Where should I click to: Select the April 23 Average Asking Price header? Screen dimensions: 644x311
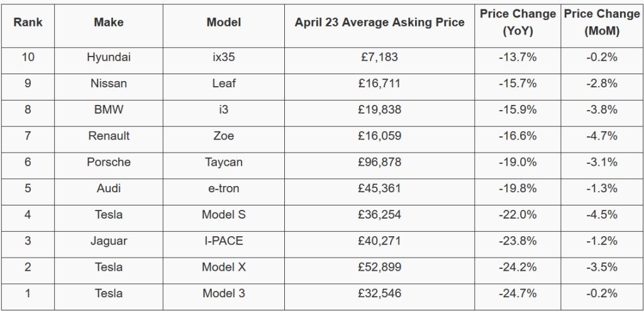pos(379,22)
